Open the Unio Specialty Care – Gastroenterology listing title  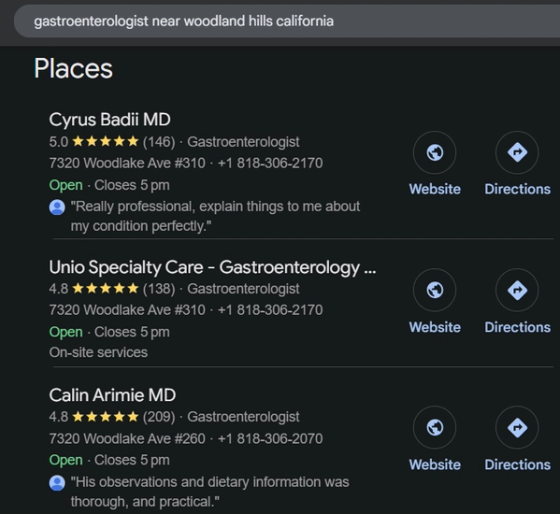[212, 268]
